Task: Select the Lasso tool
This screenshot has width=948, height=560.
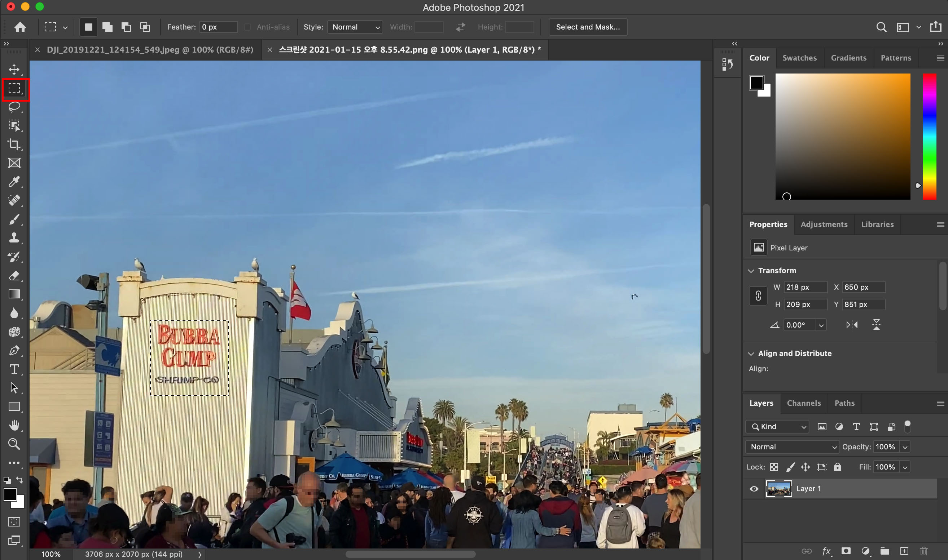Action: coord(14,107)
